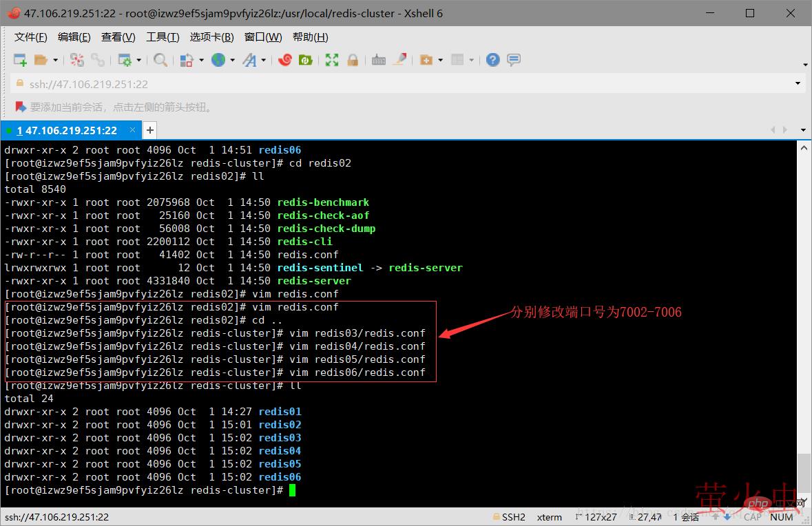Toggle full screen mode icon
Viewport: 812px width, 526px height.
click(332, 61)
